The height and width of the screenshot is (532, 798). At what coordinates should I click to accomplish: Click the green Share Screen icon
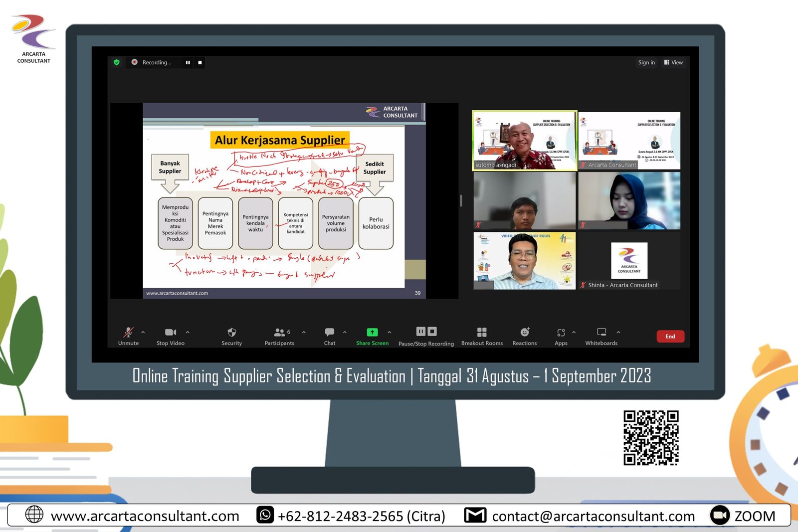(x=372, y=333)
